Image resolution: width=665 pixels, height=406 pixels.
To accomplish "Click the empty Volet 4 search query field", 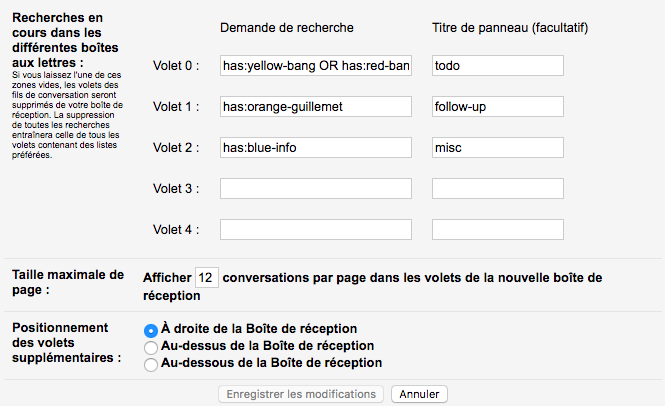I will pyautogui.click(x=316, y=230).
